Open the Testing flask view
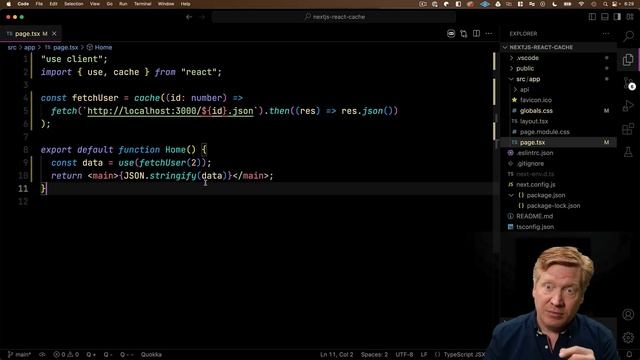 coord(628,152)
